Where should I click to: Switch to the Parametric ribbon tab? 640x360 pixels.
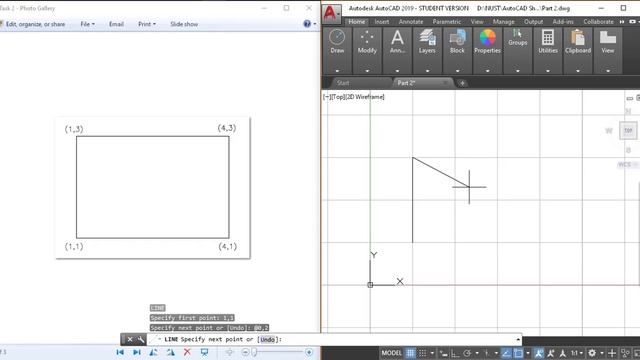pos(447,22)
